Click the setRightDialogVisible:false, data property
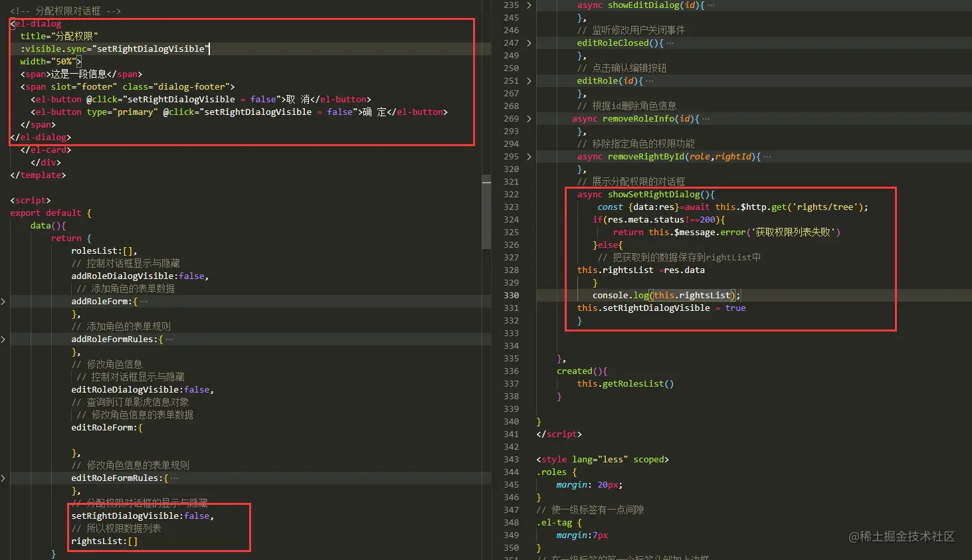The width and height of the screenshot is (972, 560). (x=143, y=515)
